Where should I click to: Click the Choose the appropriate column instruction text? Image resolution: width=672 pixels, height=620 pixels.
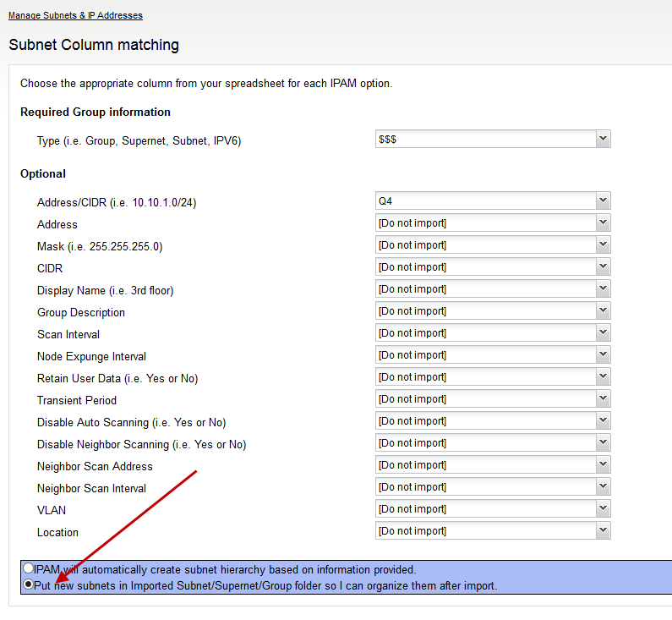pyautogui.click(x=206, y=83)
